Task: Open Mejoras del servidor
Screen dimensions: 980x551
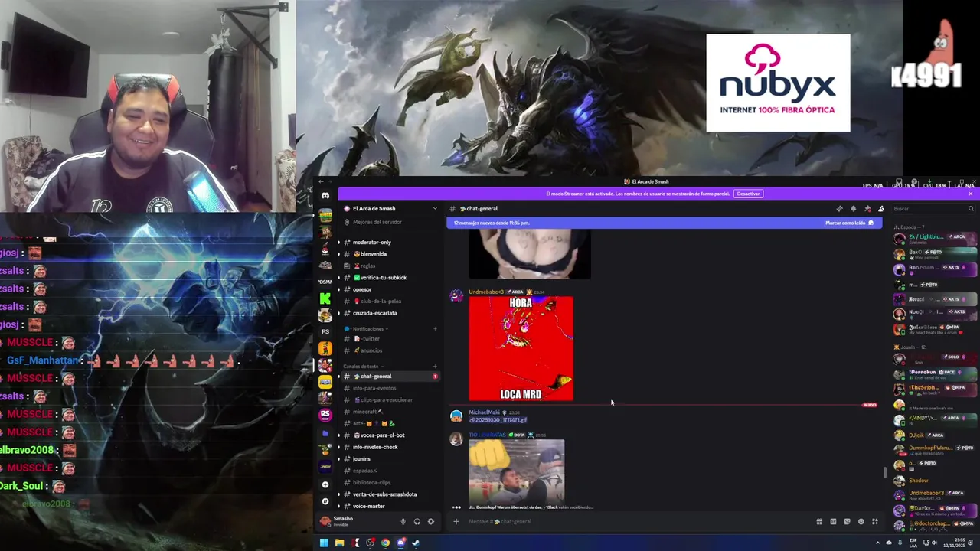Action: coord(377,222)
